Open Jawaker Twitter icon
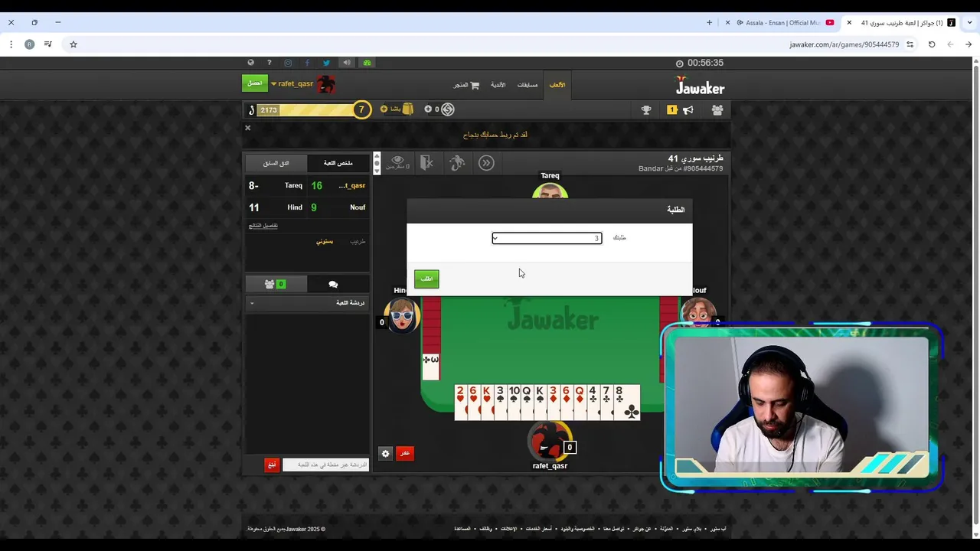The width and height of the screenshot is (980, 551). [326, 63]
